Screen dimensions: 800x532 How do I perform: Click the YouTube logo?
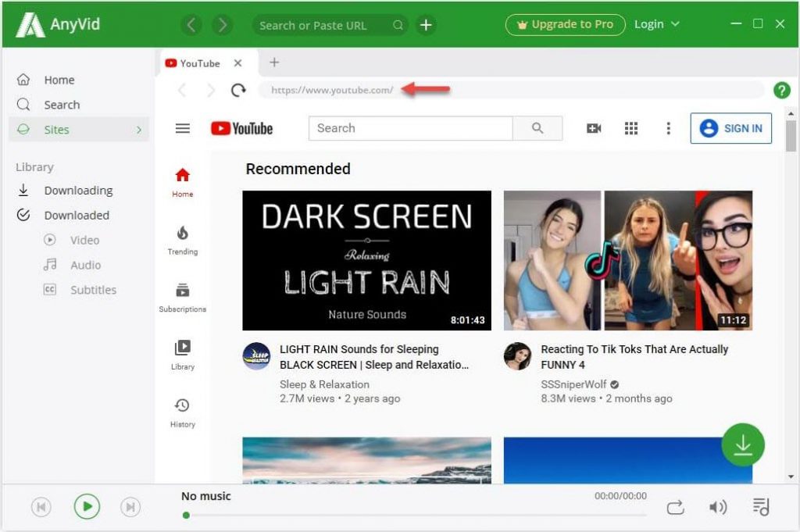[x=242, y=129]
